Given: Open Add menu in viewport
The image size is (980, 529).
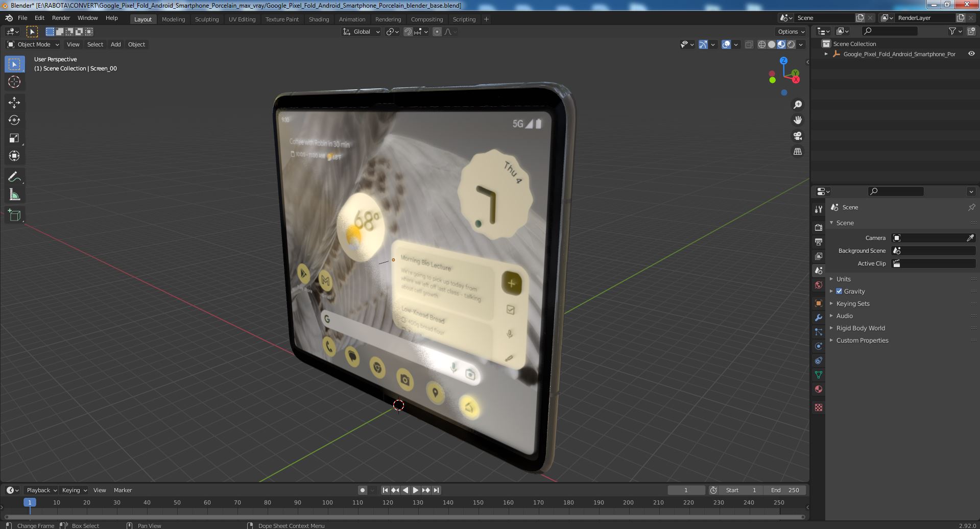Looking at the screenshot, I should [x=116, y=44].
